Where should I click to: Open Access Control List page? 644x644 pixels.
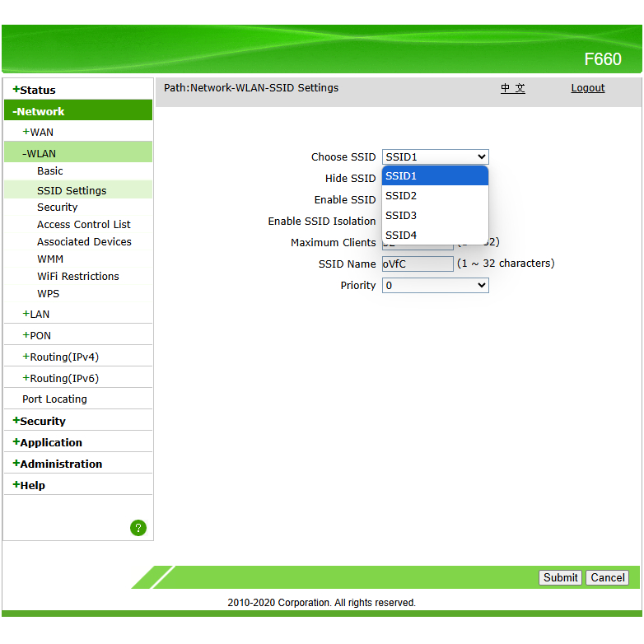pyautogui.click(x=84, y=225)
